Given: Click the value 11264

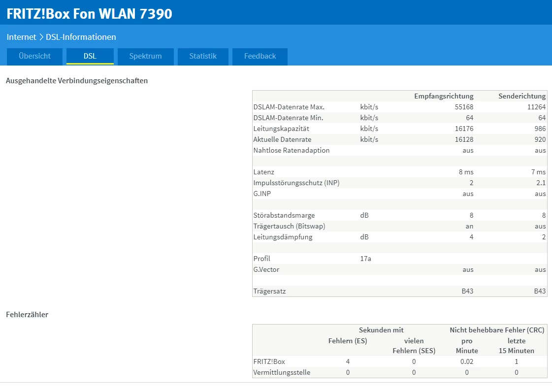Looking at the screenshot, I should tap(536, 107).
